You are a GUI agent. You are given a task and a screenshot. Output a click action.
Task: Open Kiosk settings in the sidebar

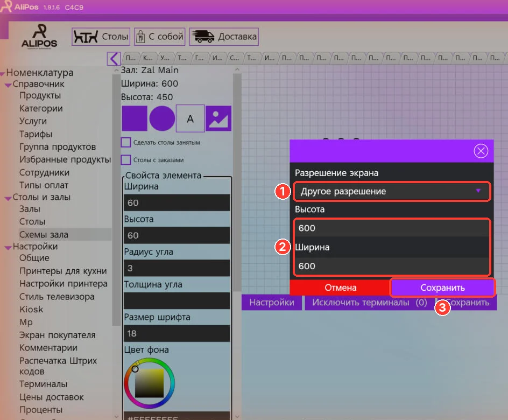pyautogui.click(x=31, y=309)
